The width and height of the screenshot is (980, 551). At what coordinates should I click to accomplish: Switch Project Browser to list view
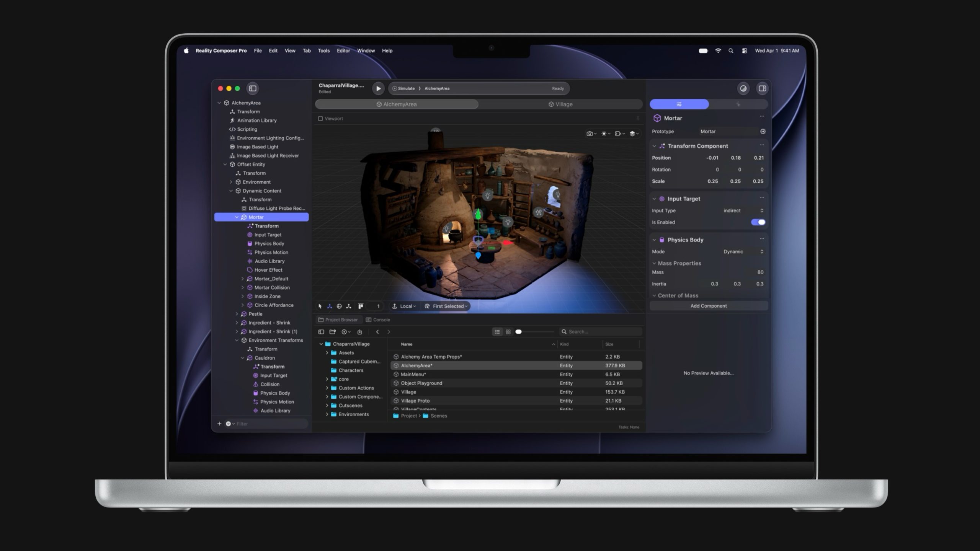point(497,332)
